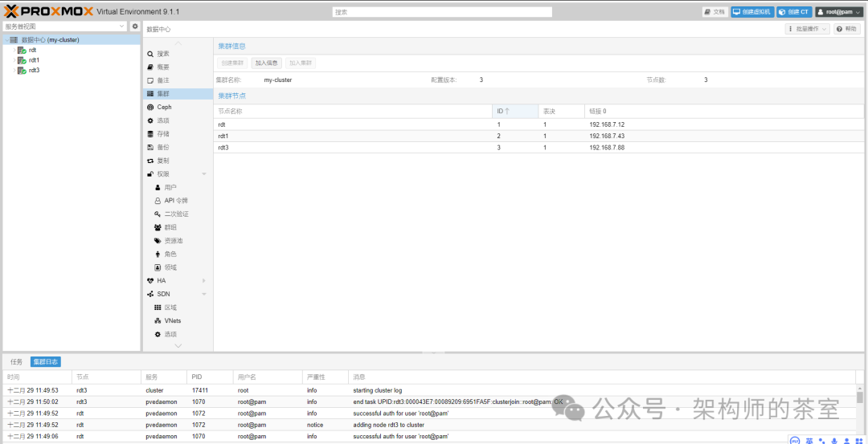Viewport: 868px width, 444px height.
Task: Open datacenter 选项 below Ceph
Action: [178, 120]
